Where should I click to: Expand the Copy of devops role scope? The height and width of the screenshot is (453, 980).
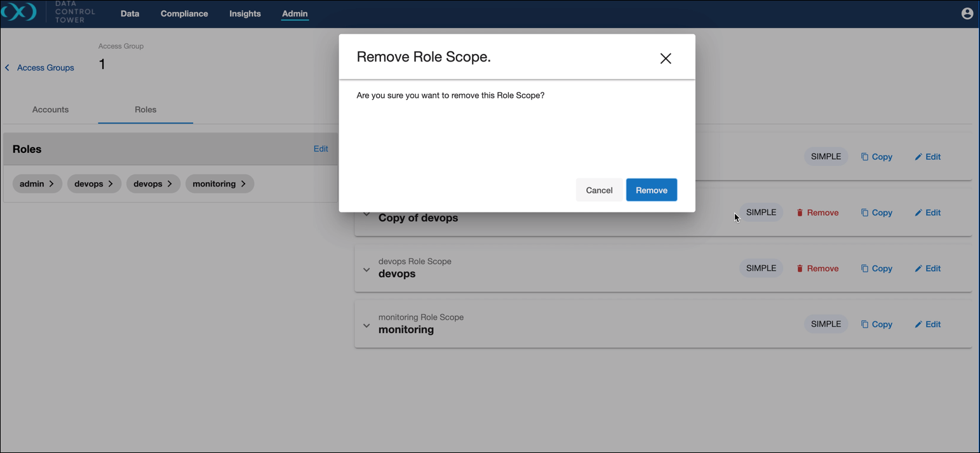pos(366,214)
